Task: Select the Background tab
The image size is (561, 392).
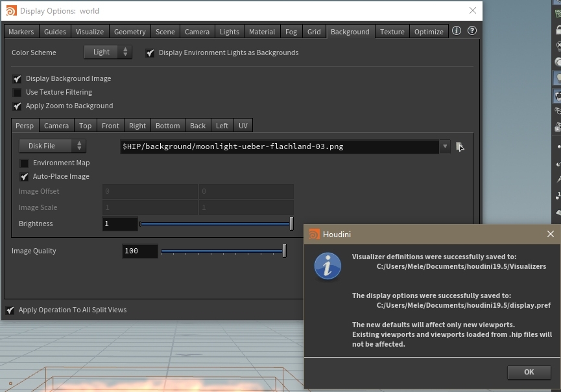Action: tap(350, 32)
